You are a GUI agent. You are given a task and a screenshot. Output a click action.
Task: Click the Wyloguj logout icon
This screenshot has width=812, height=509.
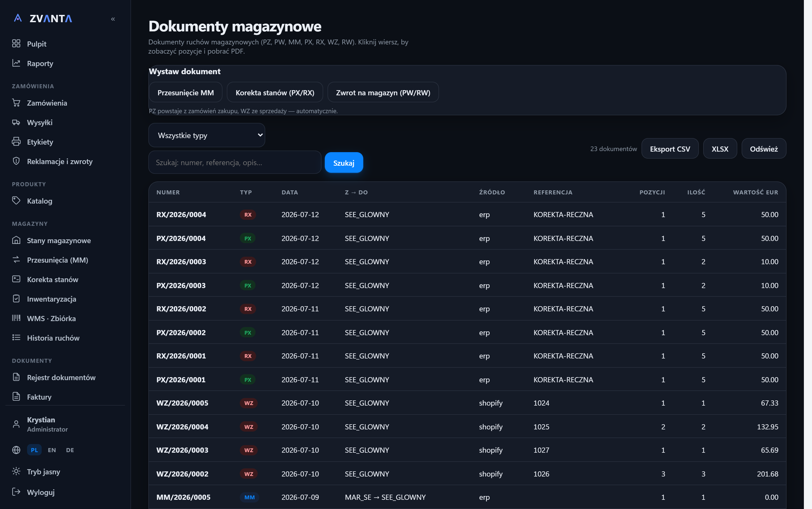point(16,492)
